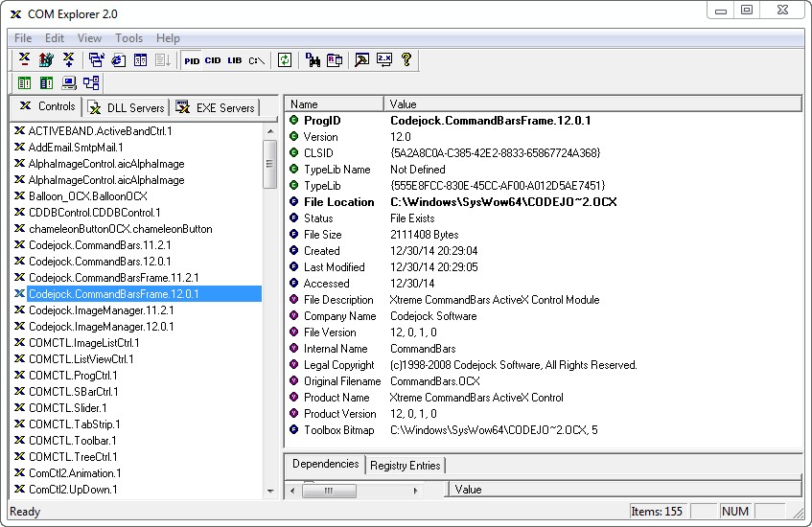Switch to the Dependencies tab
The image size is (812, 527).
(x=325, y=464)
